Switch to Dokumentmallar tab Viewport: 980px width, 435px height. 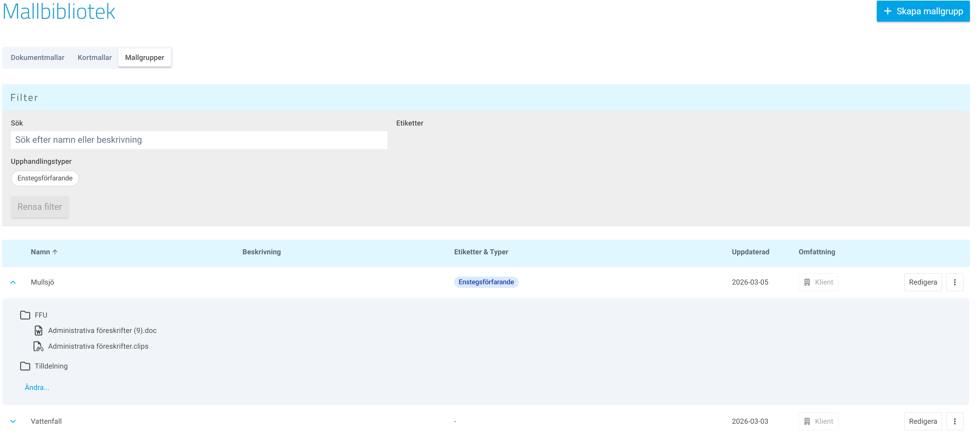pyautogui.click(x=37, y=58)
